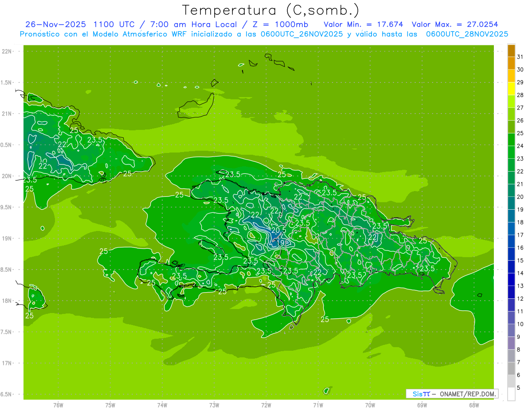
Task: Click the 68W longitude axis label
Action: (473, 405)
